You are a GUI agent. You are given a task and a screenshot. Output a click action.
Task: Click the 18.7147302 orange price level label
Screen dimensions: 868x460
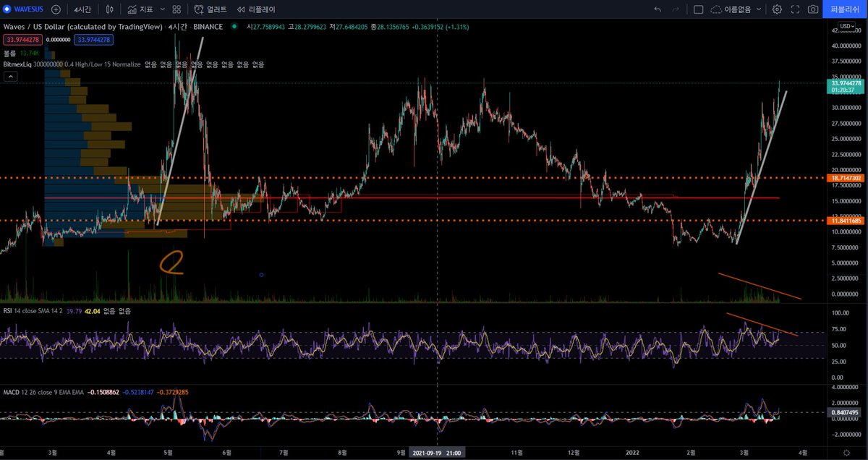pyautogui.click(x=844, y=177)
